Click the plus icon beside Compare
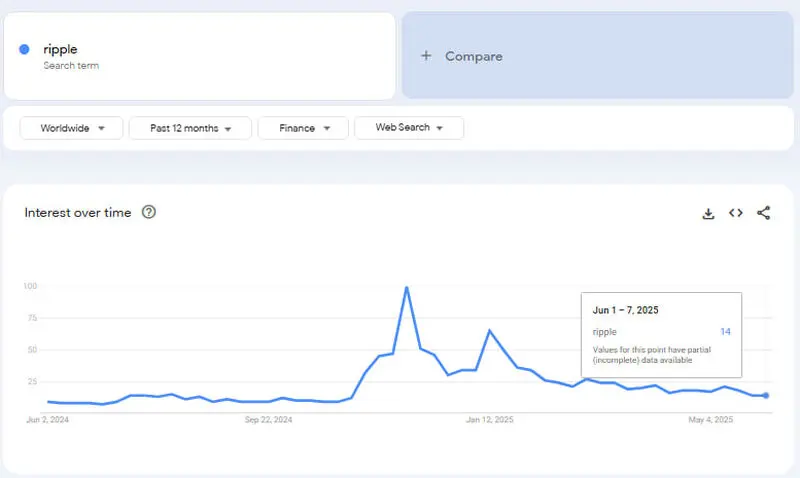 [x=426, y=56]
